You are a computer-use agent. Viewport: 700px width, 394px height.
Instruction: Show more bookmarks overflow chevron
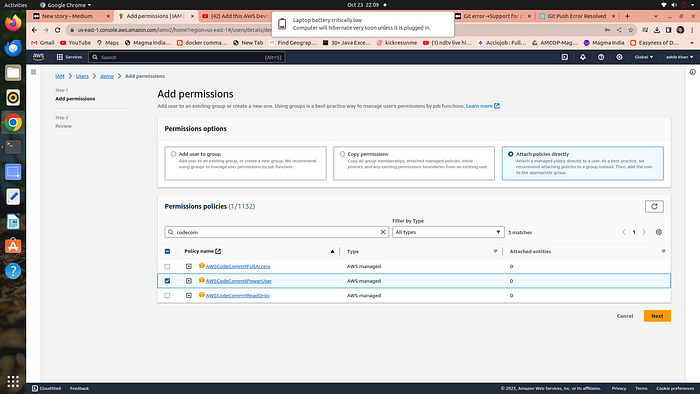692,43
